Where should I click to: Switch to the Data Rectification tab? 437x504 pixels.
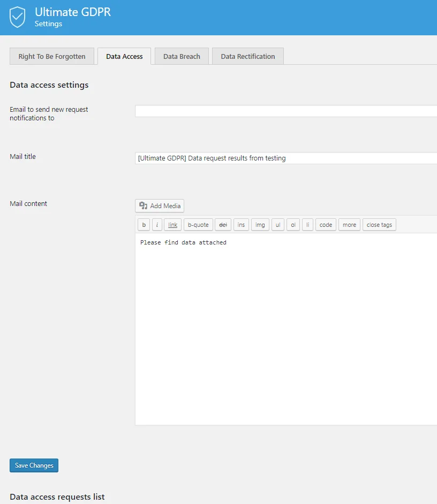(247, 56)
